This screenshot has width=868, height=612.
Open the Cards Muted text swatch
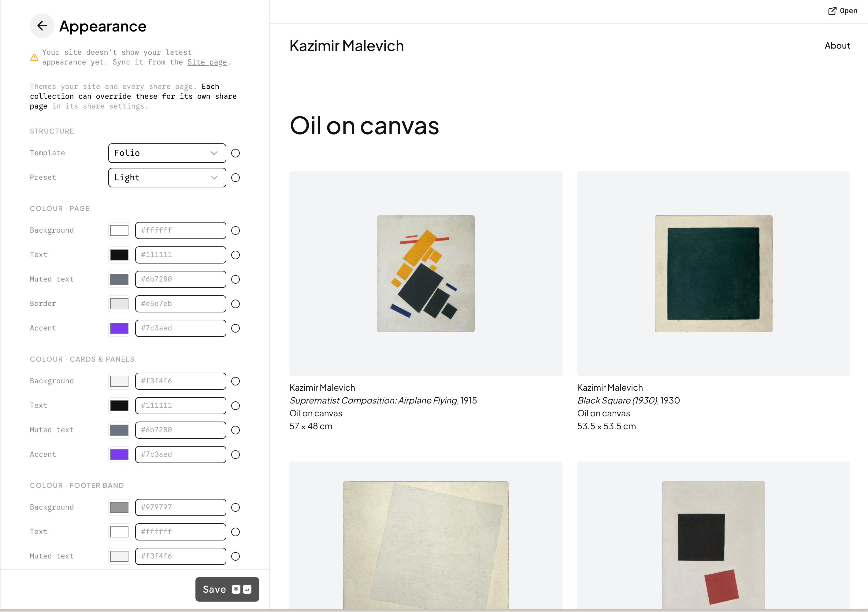119,430
